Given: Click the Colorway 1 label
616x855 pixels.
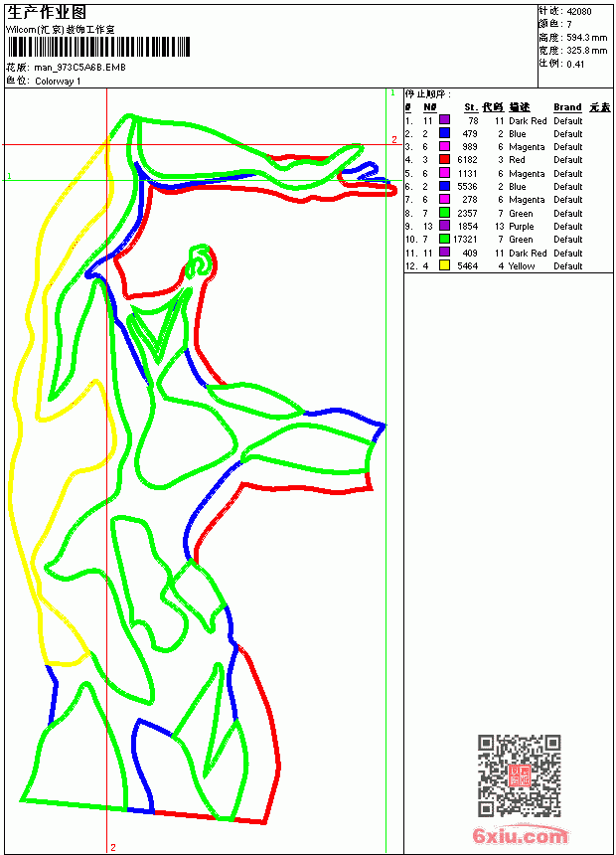Looking at the screenshot, I should [58, 82].
